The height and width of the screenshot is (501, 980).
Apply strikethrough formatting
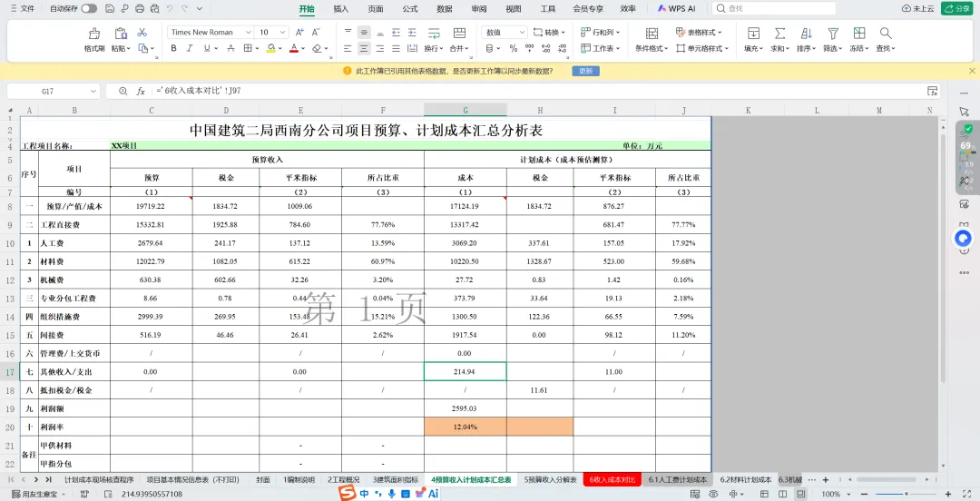230,48
